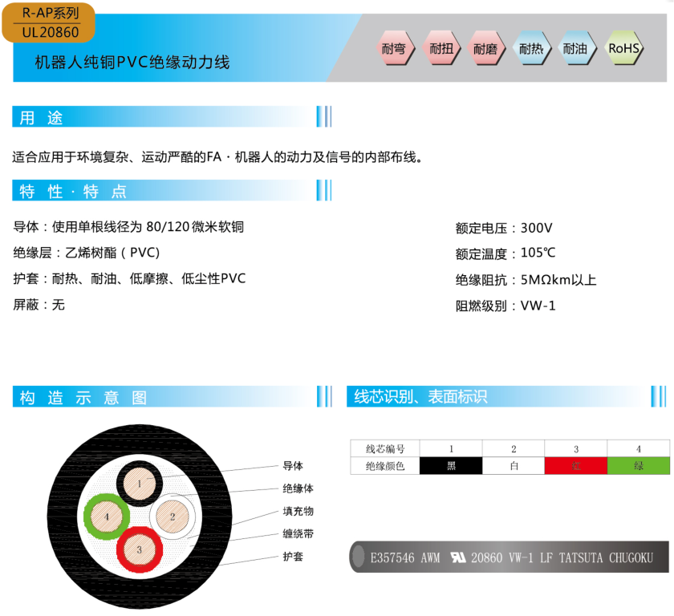Select the red insulation color cell

(x=575, y=465)
